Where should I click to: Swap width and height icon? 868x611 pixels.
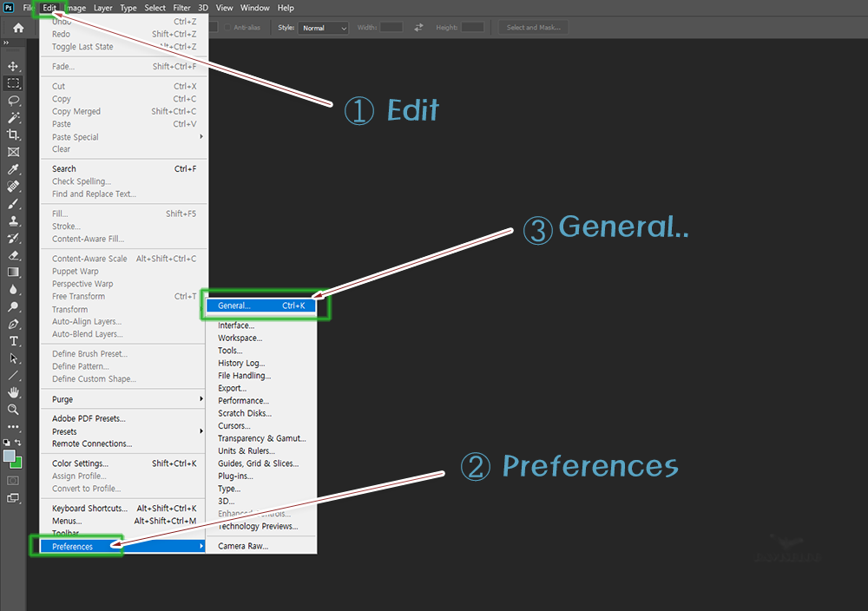coord(418,27)
